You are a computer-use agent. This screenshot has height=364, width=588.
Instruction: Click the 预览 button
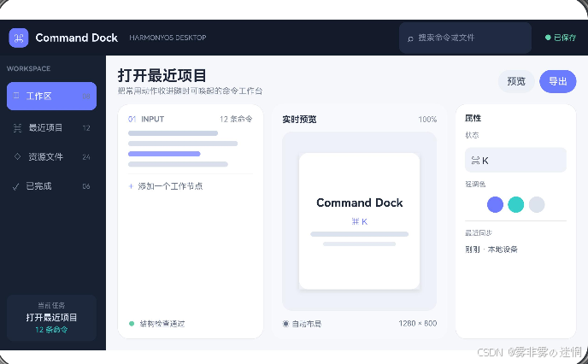pos(516,81)
